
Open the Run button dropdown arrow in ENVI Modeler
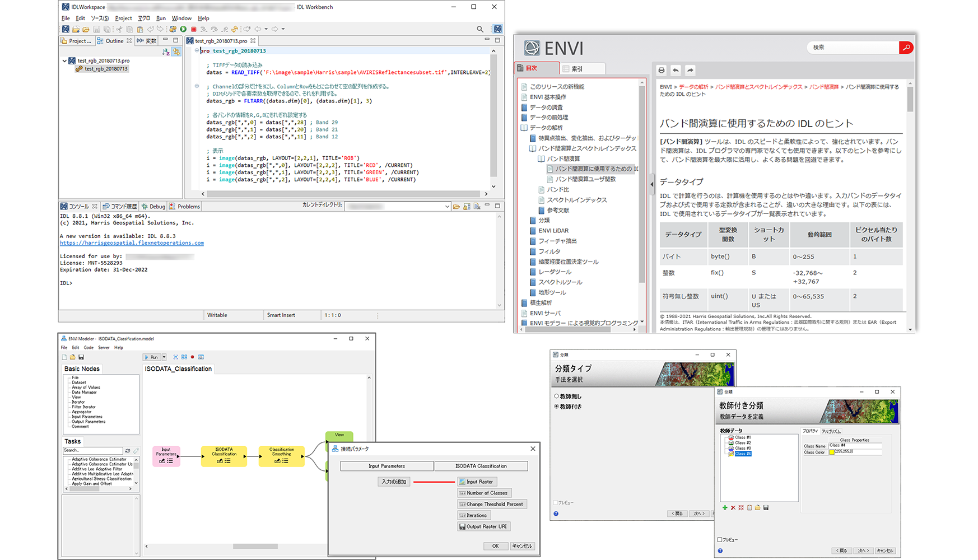pos(164,357)
